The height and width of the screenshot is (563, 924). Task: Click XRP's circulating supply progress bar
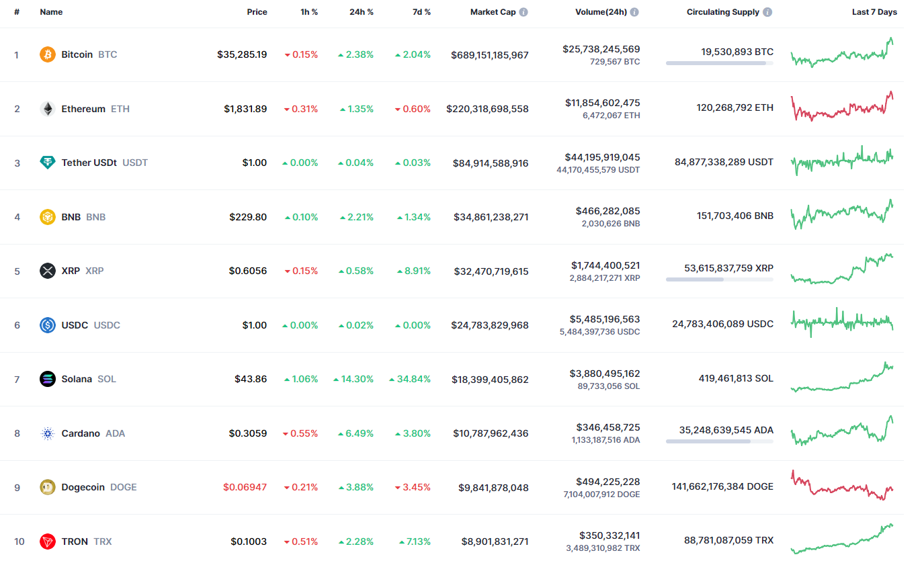(719, 279)
